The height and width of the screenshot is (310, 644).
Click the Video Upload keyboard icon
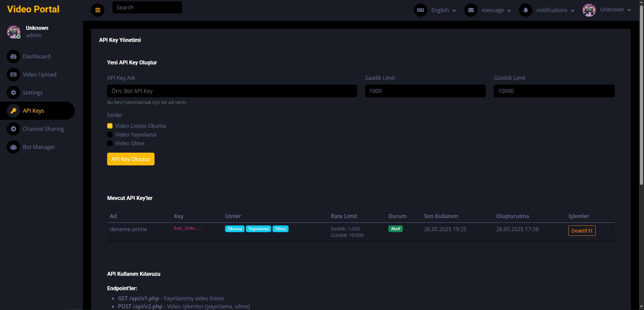tap(13, 74)
